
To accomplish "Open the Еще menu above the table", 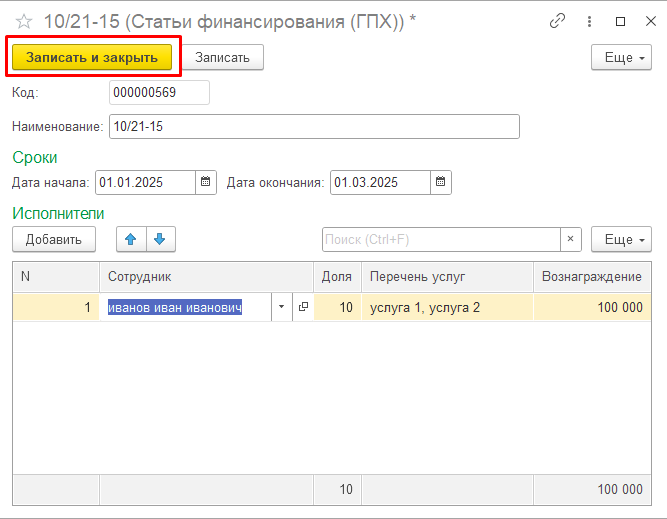I will (622, 240).
